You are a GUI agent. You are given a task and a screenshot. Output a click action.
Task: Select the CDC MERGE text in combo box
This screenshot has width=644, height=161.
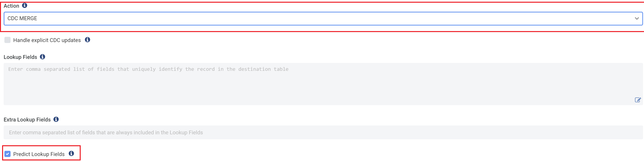22,18
